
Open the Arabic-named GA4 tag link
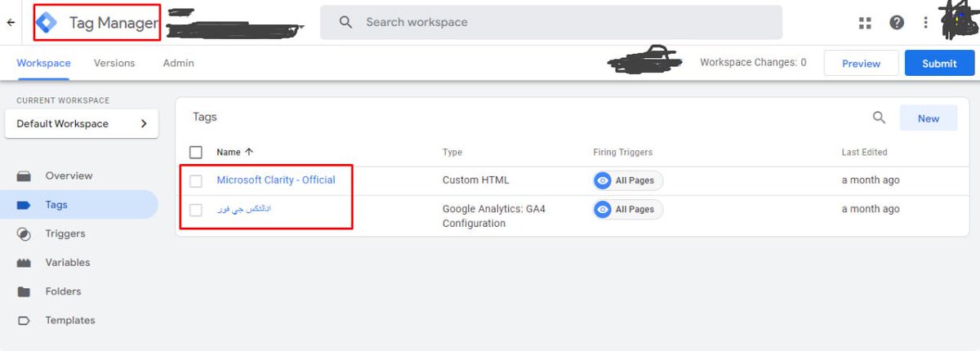tap(243, 210)
